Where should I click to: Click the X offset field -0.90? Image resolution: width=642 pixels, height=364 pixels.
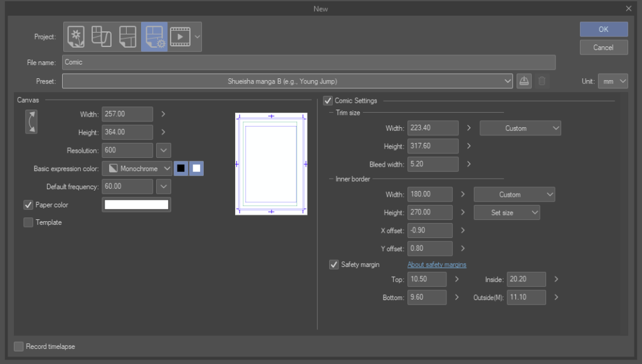(x=430, y=231)
